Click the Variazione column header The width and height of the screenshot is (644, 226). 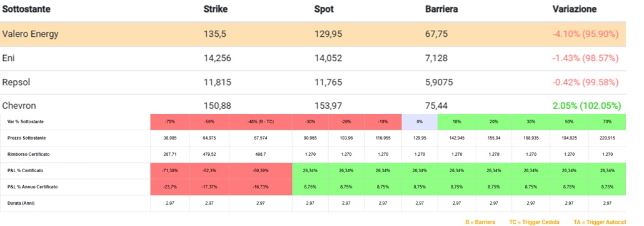tap(575, 9)
